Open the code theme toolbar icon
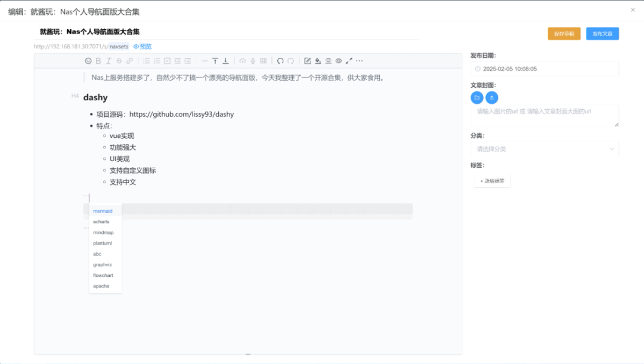The image size is (644, 364). point(328,61)
